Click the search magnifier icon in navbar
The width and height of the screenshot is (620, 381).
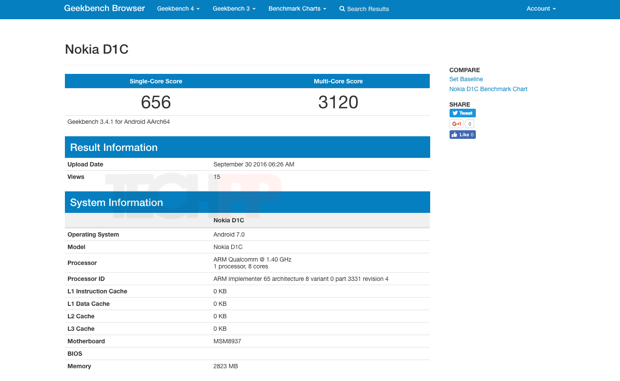tap(342, 9)
